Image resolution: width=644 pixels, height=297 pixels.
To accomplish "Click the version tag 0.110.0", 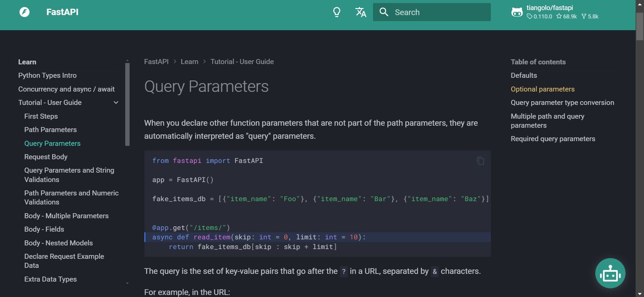I will pyautogui.click(x=540, y=16).
